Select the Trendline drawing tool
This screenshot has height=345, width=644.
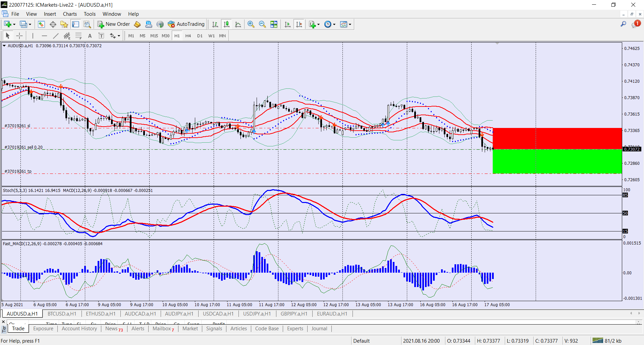tap(56, 36)
